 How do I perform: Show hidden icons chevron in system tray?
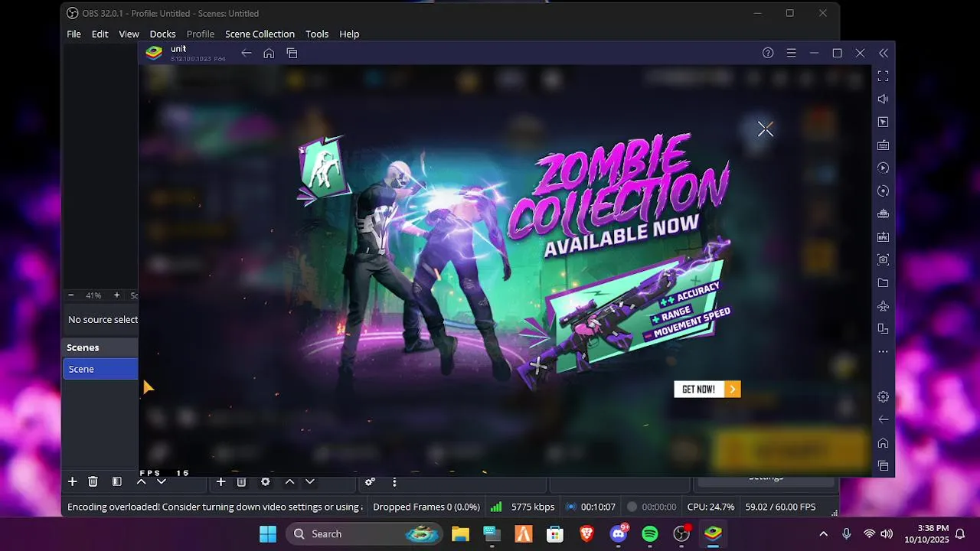click(823, 534)
